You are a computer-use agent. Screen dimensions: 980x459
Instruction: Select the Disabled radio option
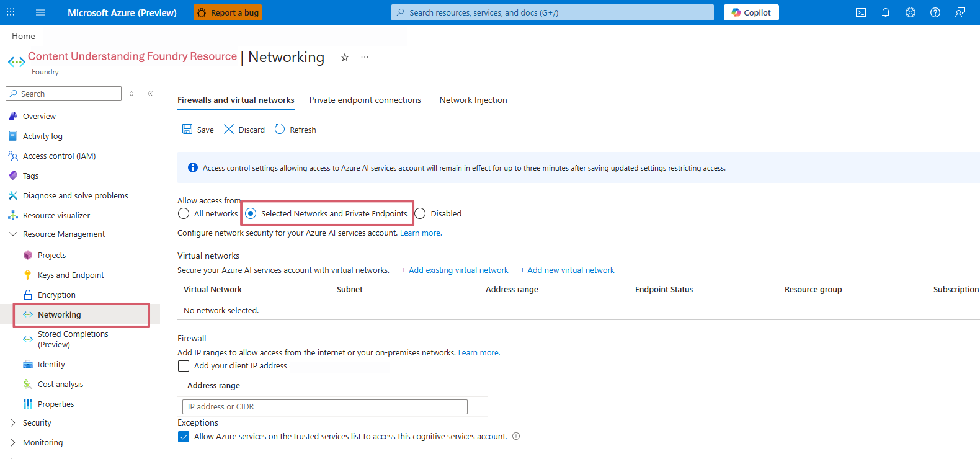420,213
